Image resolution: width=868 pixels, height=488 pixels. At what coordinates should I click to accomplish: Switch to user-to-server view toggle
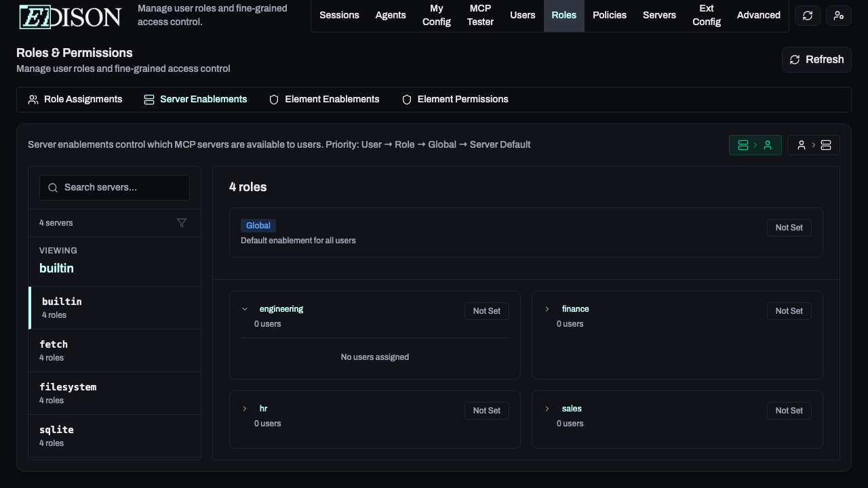813,145
